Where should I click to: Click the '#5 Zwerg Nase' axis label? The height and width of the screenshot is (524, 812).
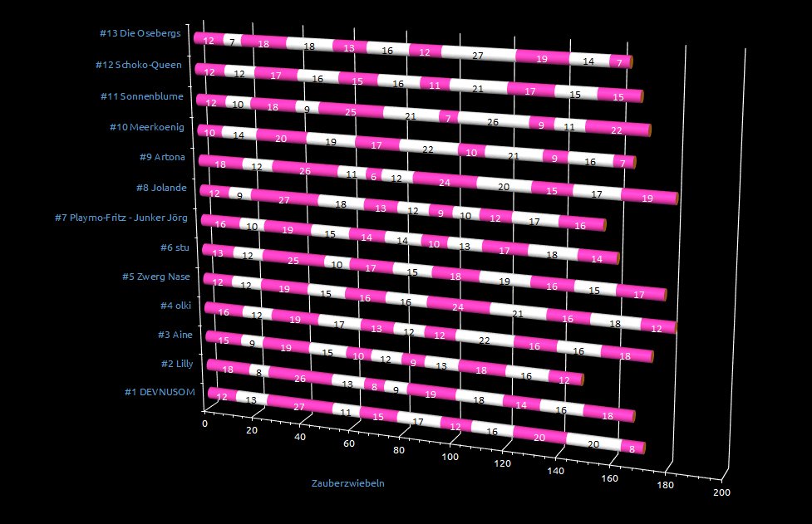(154, 277)
